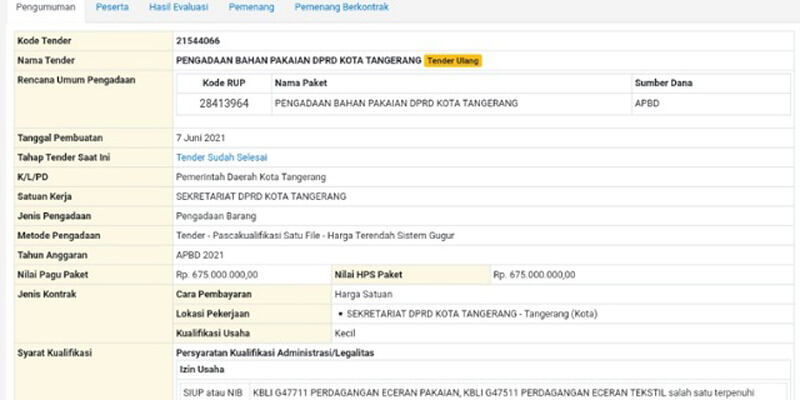This screenshot has width=800, height=400.
Task: Click the Satuan Kerja label
Action: pos(44,197)
